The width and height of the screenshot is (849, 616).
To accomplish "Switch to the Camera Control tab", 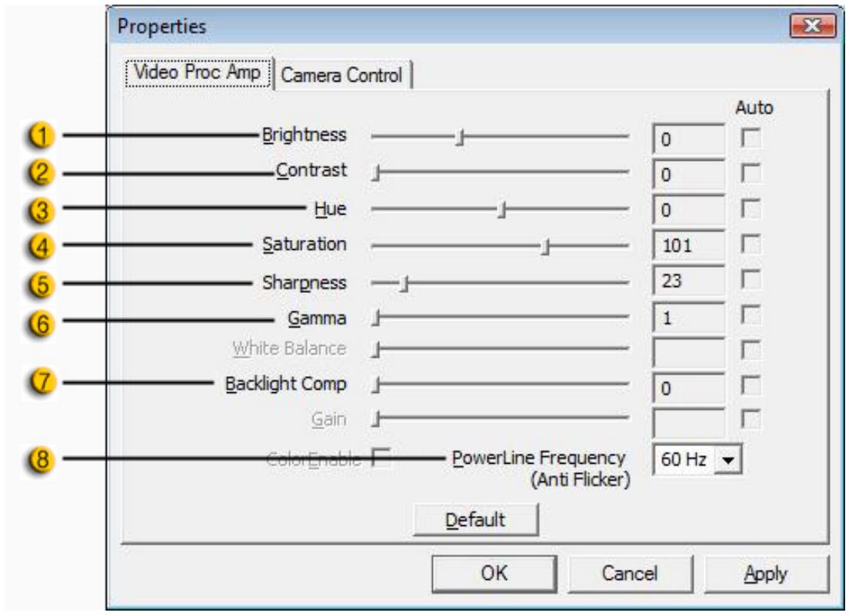I will tap(341, 75).
